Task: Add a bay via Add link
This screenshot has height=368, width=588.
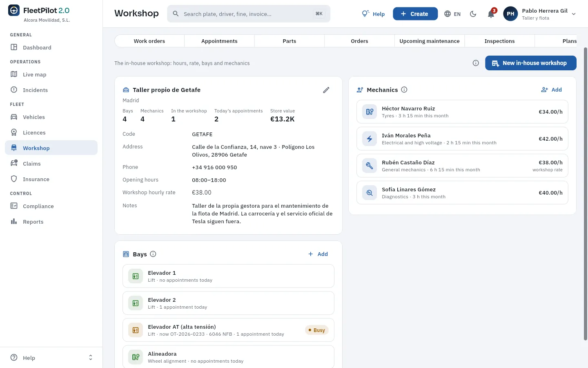Action: click(x=318, y=254)
